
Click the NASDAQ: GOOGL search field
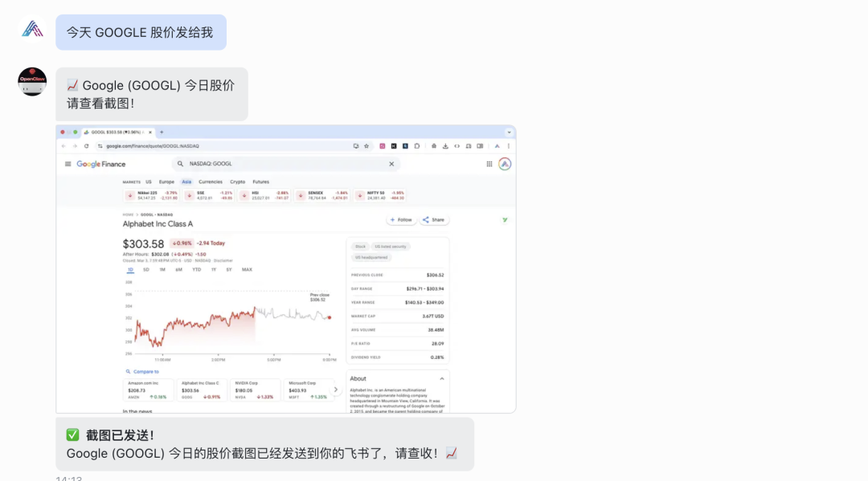coord(285,164)
